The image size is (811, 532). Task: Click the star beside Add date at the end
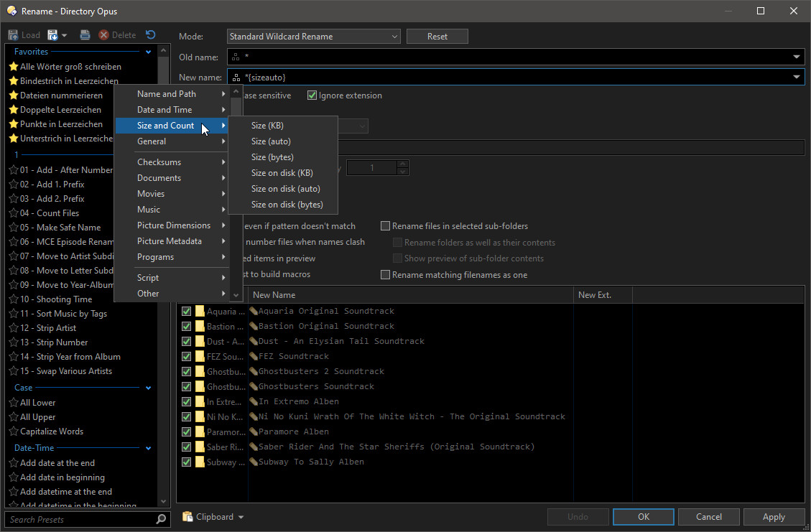pyautogui.click(x=14, y=463)
